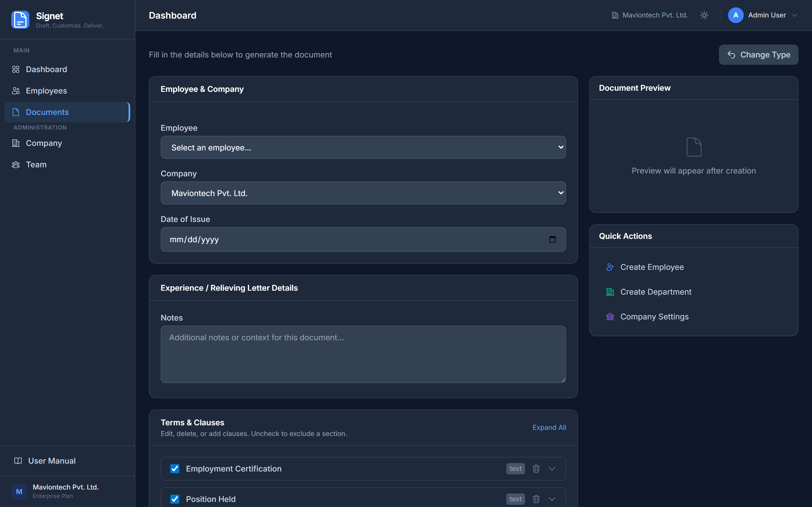Image resolution: width=812 pixels, height=507 pixels.
Task: Click the Company Settings bank icon
Action: (610, 317)
